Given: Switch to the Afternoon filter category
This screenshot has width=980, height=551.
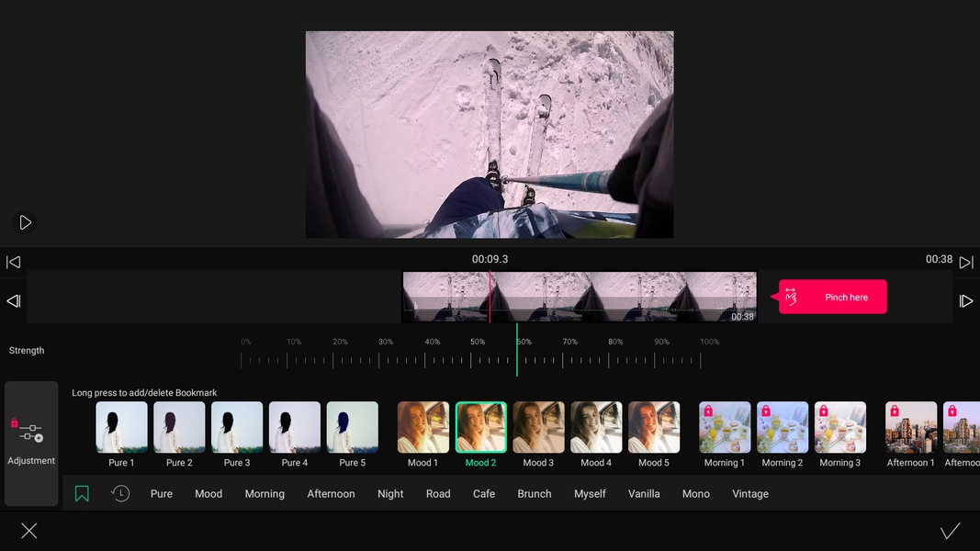Looking at the screenshot, I should [331, 493].
